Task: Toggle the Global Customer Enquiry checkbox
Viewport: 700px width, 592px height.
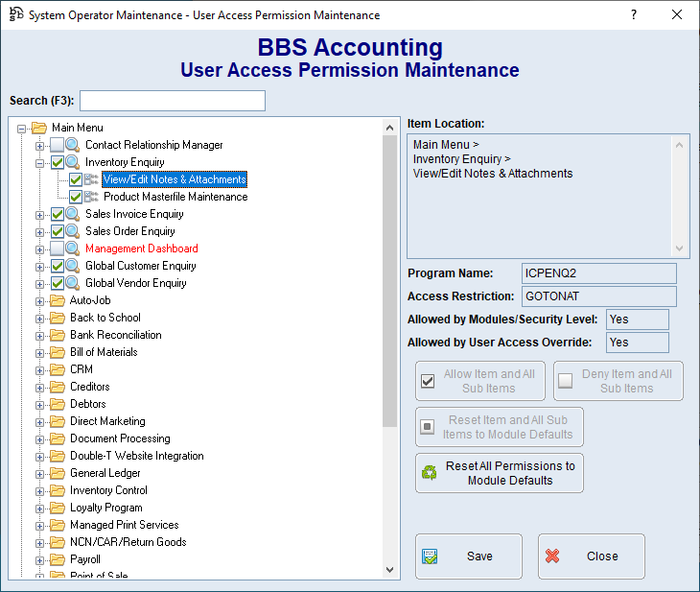Action: (x=58, y=266)
